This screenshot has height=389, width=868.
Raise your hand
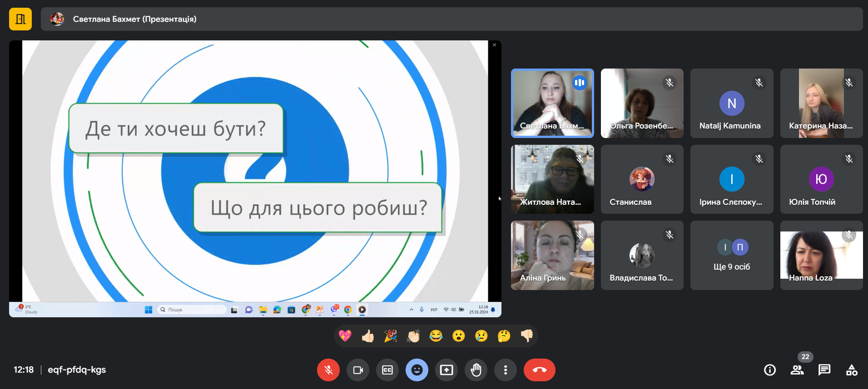[476, 370]
